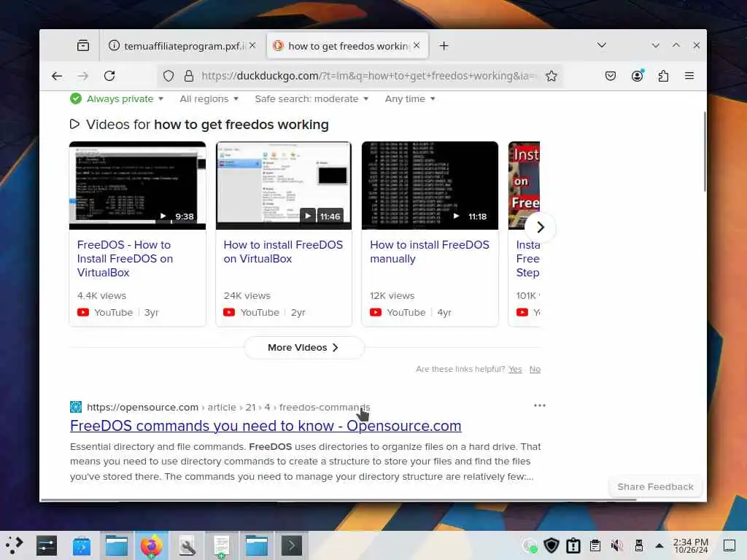Screen dimensions: 747x560
Task: Open the clock showing 2:34 PM
Action: [x=691, y=545]
